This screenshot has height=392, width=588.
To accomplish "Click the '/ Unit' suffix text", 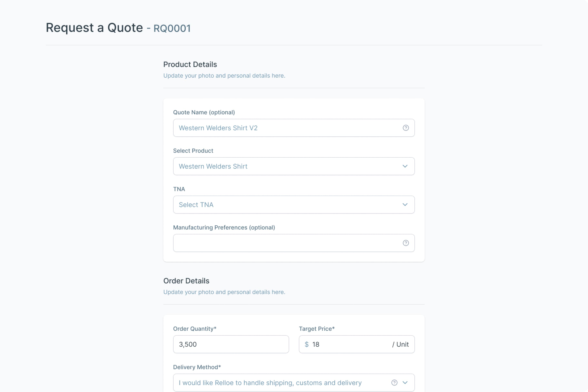I will [400, 344].
